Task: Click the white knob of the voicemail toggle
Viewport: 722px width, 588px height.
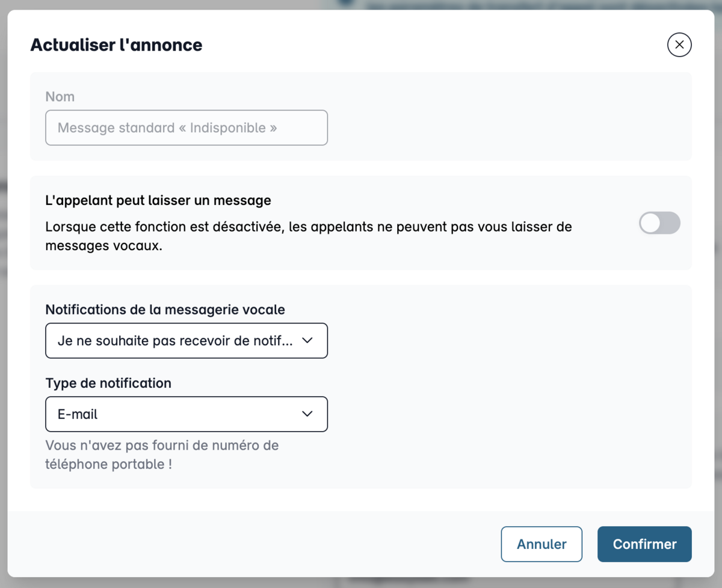Action: [650, 223]
